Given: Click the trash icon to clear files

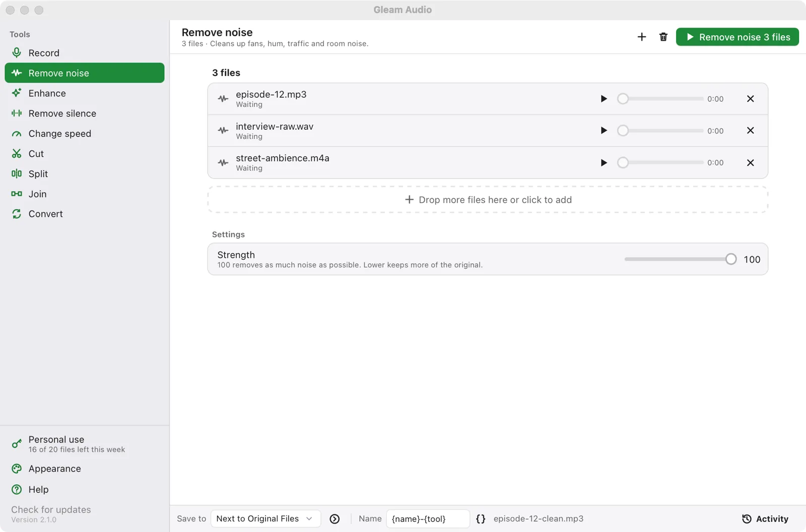Looking at the screenshot, I should (x=663, y=37).
